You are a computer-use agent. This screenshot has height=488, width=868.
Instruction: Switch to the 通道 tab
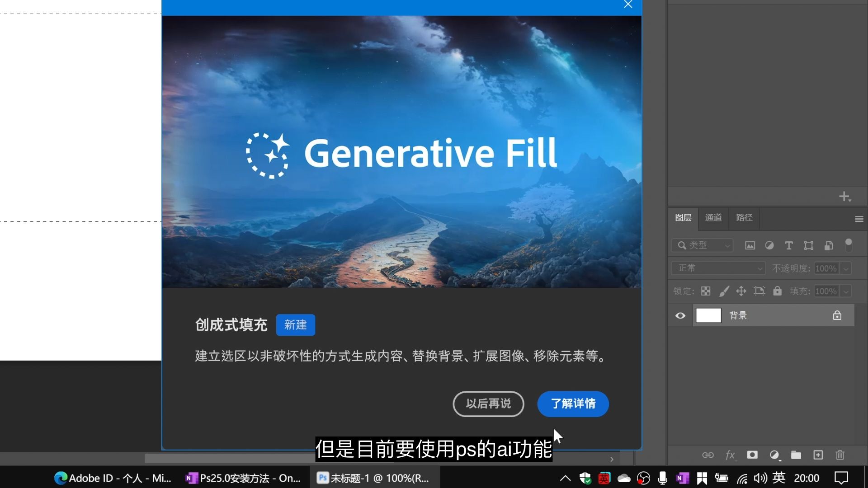tap(713, 218)
